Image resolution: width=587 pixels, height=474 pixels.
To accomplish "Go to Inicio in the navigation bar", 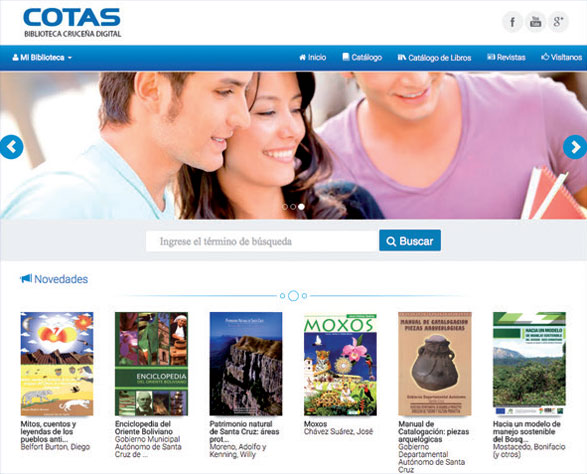I will (x=313, y=58).
